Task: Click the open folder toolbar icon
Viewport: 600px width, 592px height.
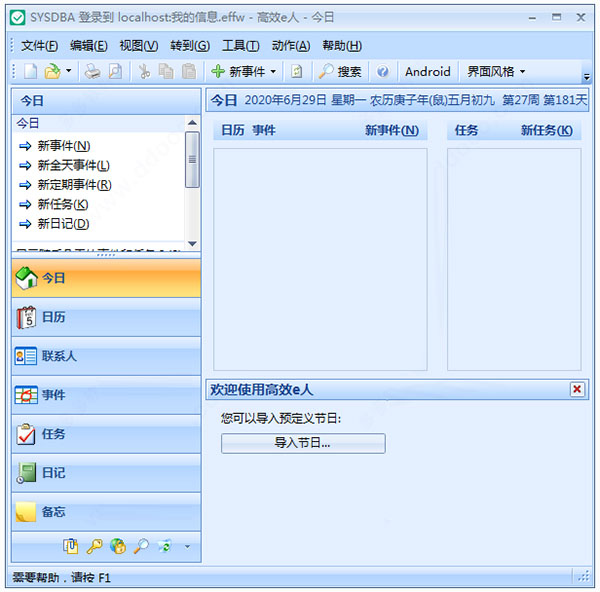Action: [52, 72]
